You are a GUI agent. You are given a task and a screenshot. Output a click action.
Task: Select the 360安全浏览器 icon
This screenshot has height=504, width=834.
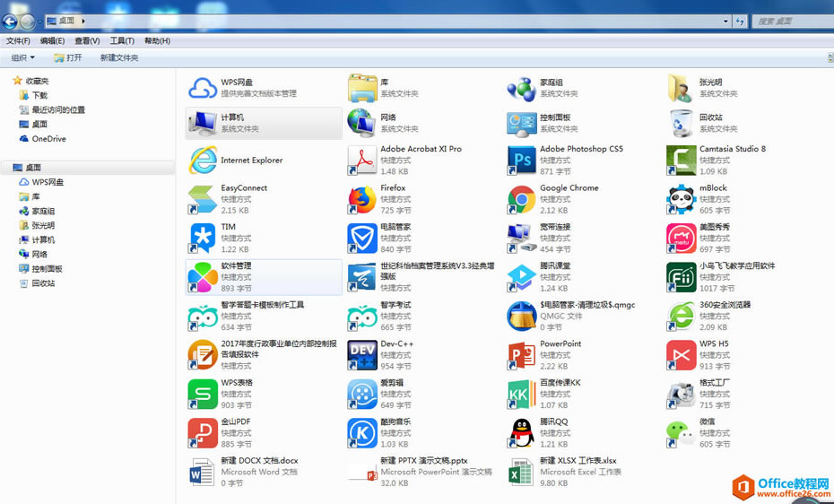(x=681, y=316)
